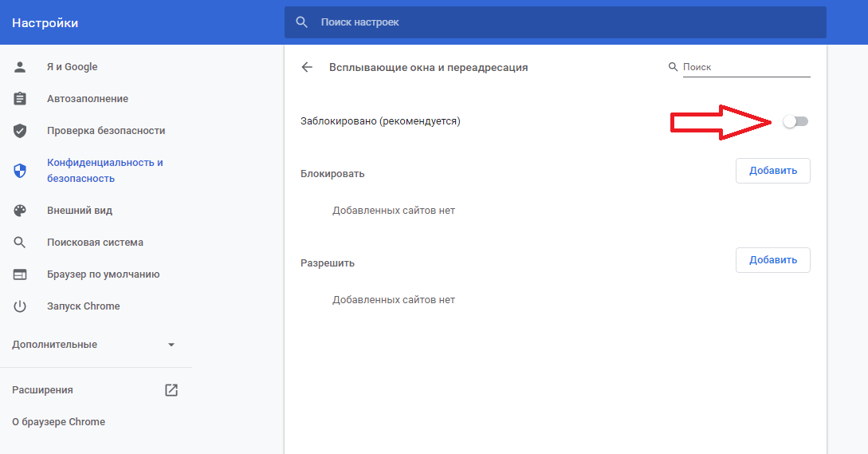Open the Автозаполнение settings section

(x=88, y=99)
